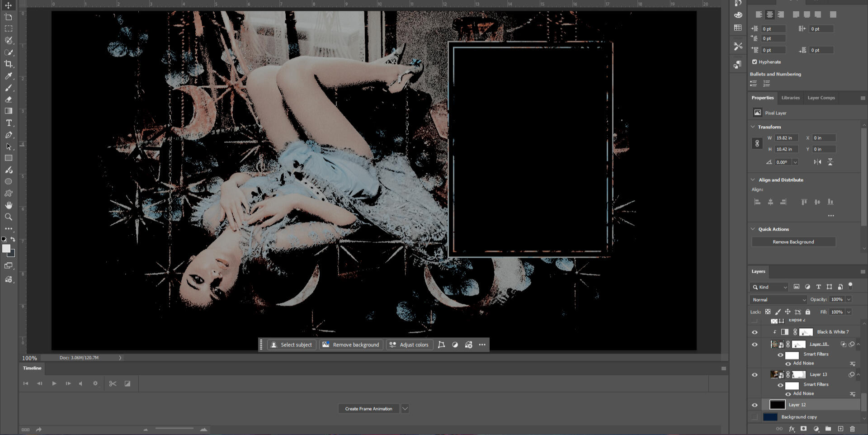The width and height of the screenshot is (868, 435).
Task: Open the rotation angle dropdown
Action: click(795, 162)
